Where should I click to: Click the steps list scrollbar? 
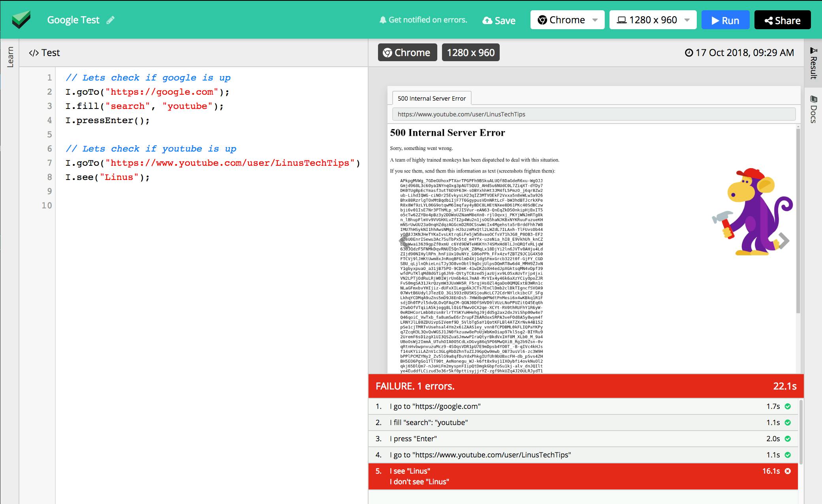[801, 432]
